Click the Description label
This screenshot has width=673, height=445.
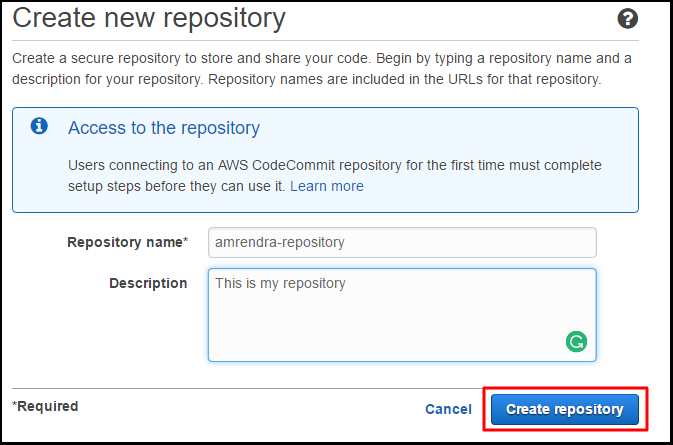[148, 283]
